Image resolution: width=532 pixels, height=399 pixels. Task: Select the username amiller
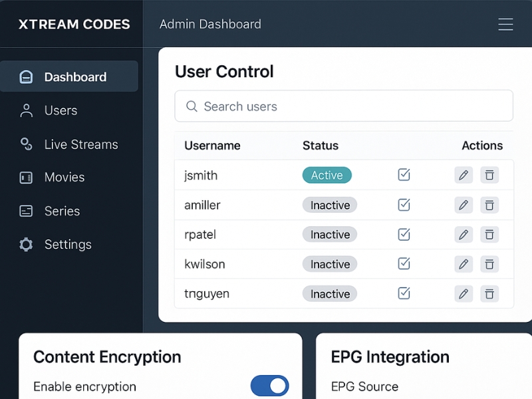202,205
